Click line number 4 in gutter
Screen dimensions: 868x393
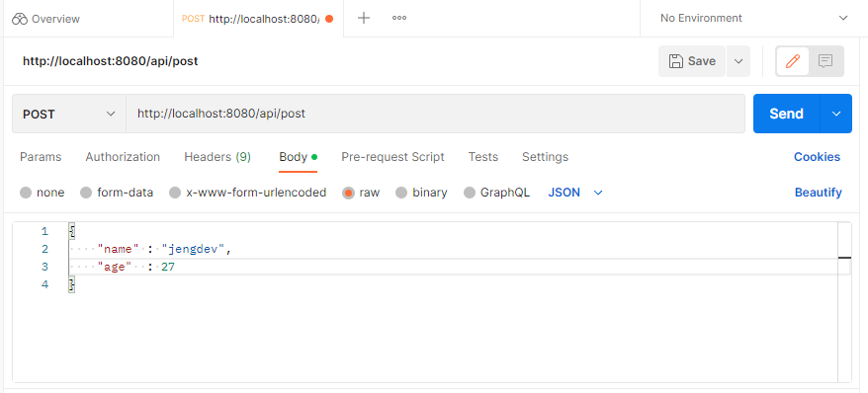click(44, 284)
